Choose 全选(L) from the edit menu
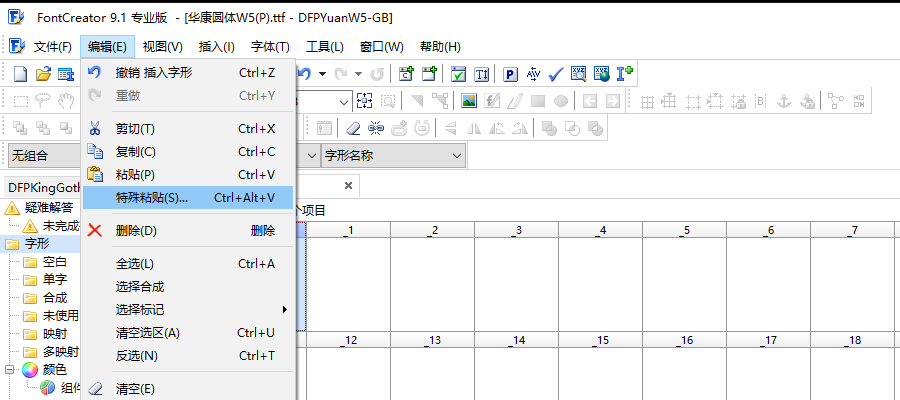The height and width of the screenshot is (400, 900). tap(188, 264)
